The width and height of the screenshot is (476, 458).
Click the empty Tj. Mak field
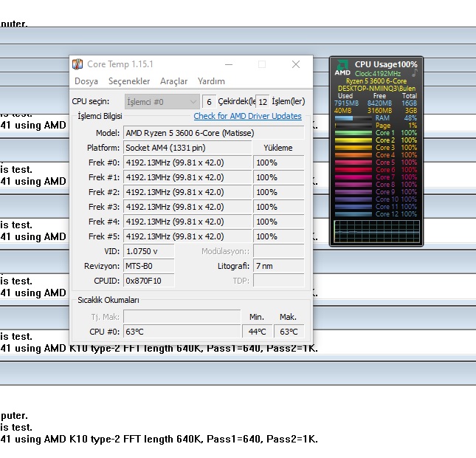(x=182, y=317)
